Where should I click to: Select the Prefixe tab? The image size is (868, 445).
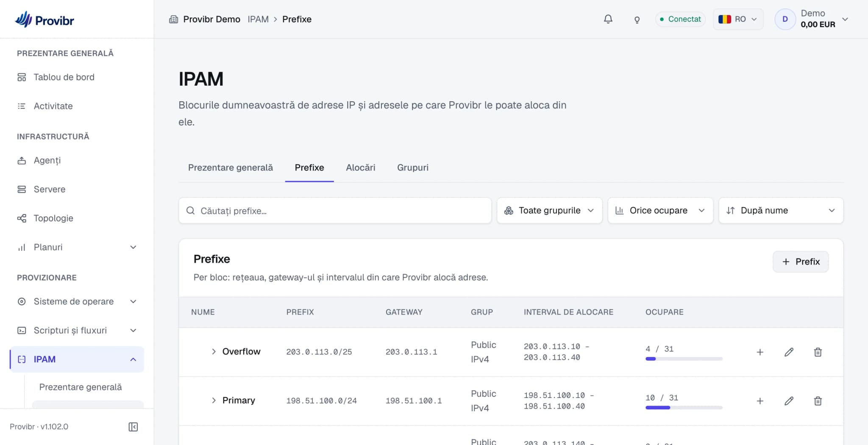pyautogui.click(x=309, y=167)
